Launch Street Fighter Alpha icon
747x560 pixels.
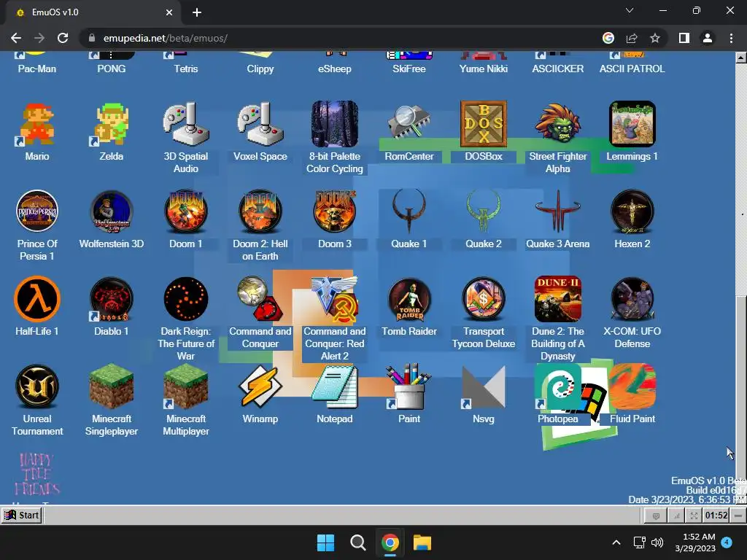(558, 125)
